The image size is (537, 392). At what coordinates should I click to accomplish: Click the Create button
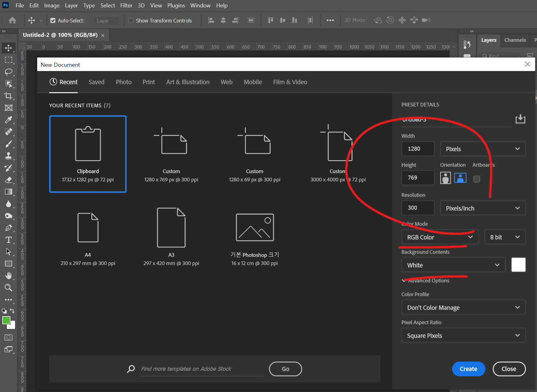468,369
